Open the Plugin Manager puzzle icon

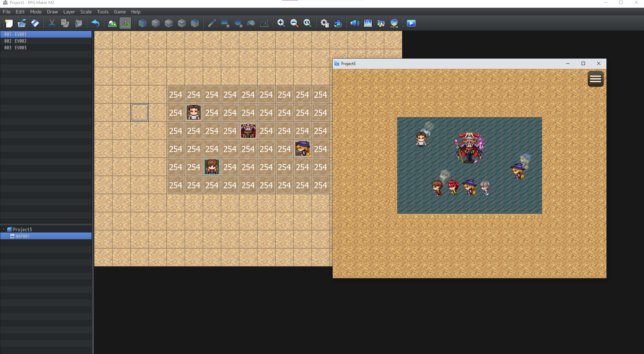(338, 23)
